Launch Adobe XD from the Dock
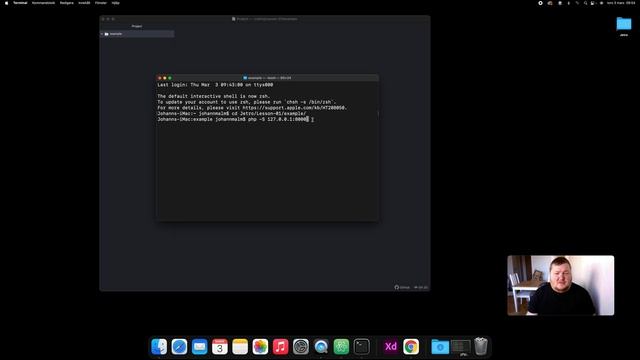 point(391,347)
